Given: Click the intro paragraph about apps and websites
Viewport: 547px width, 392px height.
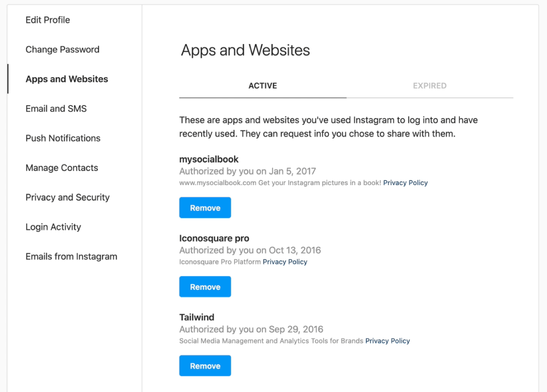Looking at the screenshot, I should [x=329, y=127].
